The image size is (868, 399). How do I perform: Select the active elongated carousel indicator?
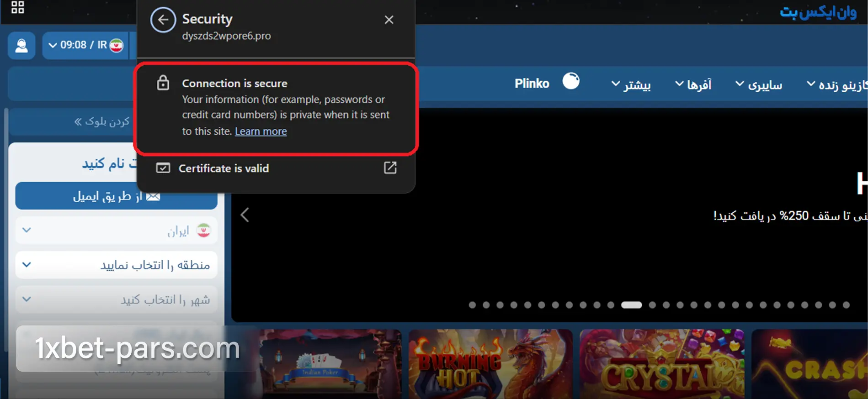[631, 305]
